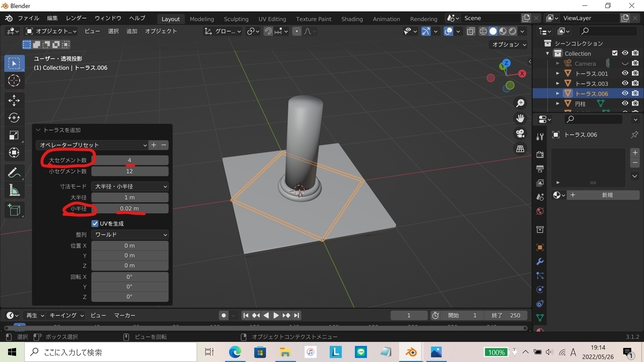Activate the Transform tool
644x362 pixels.
[14, 153]
